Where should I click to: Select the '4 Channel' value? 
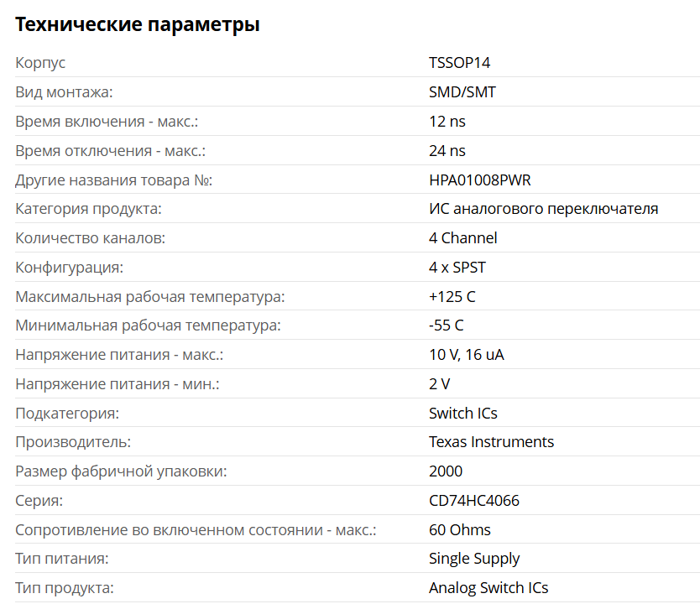462,238
